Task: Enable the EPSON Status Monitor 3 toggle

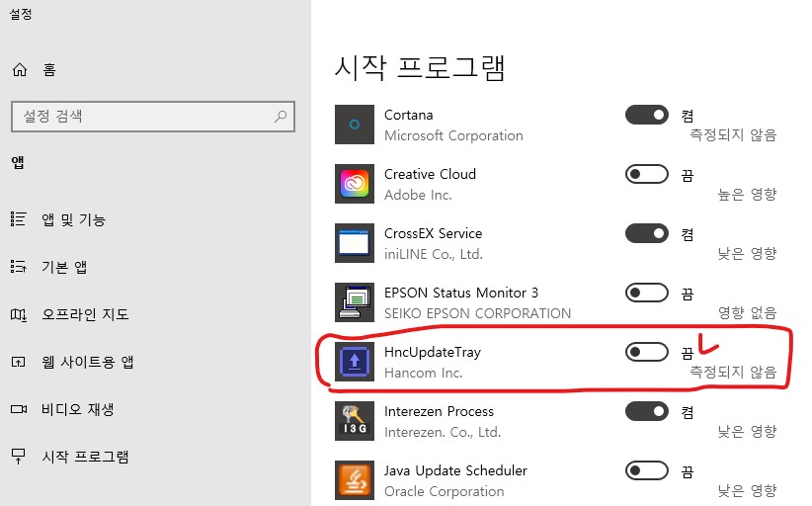Action: point(647,293)
